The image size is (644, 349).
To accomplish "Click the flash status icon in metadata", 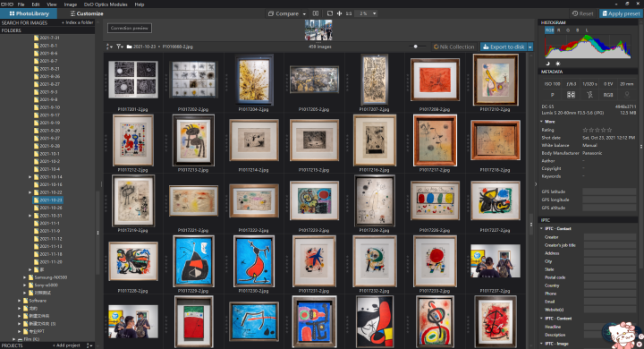I will (x=589, y=95).
